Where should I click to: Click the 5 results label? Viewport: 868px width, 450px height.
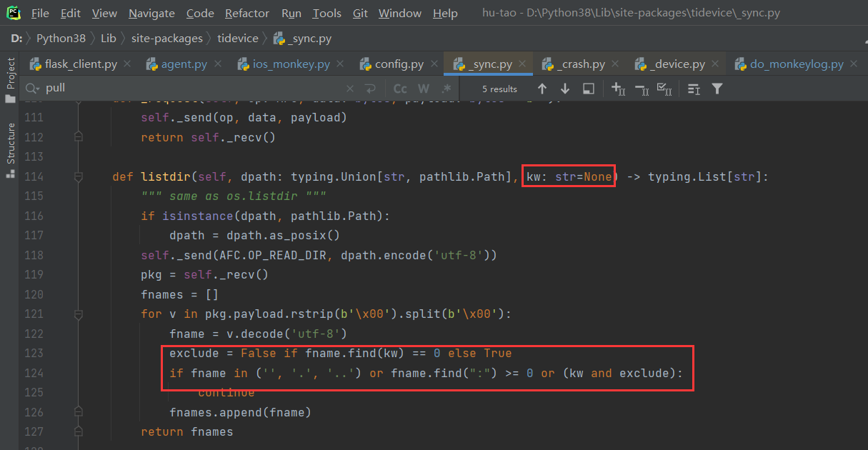pyautogui.click(x=499, y=89)
